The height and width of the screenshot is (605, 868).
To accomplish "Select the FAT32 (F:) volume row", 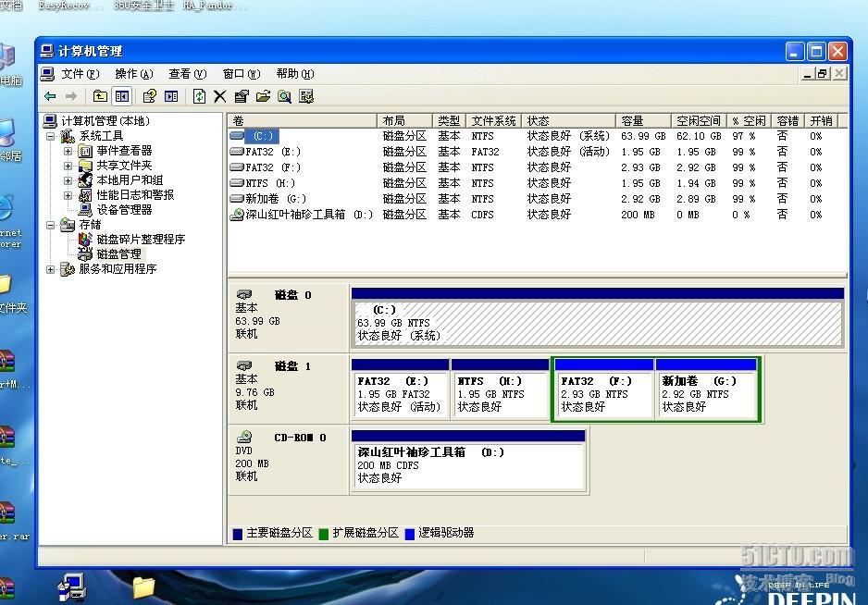I will (x=537, y=167).
